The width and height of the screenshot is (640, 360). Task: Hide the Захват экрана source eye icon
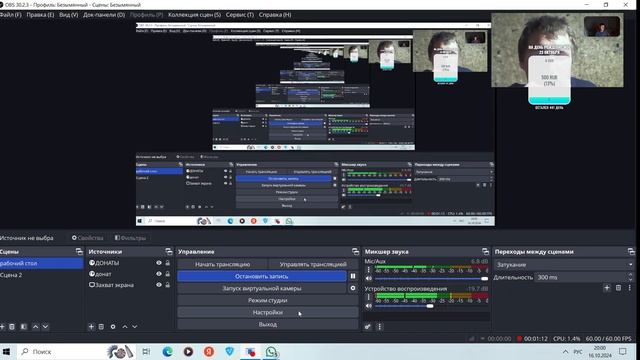(x=159, y=285)
